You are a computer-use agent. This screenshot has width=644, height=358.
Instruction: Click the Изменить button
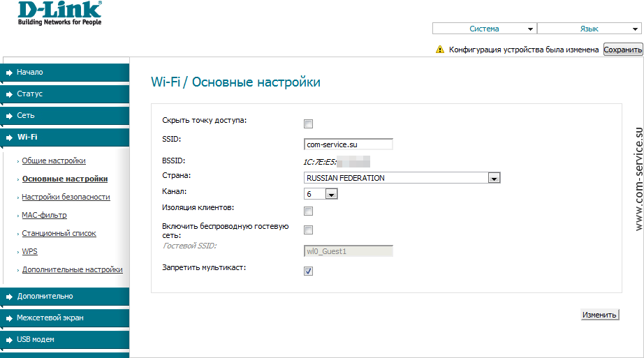pyautogui.click(x=599, y=315)
